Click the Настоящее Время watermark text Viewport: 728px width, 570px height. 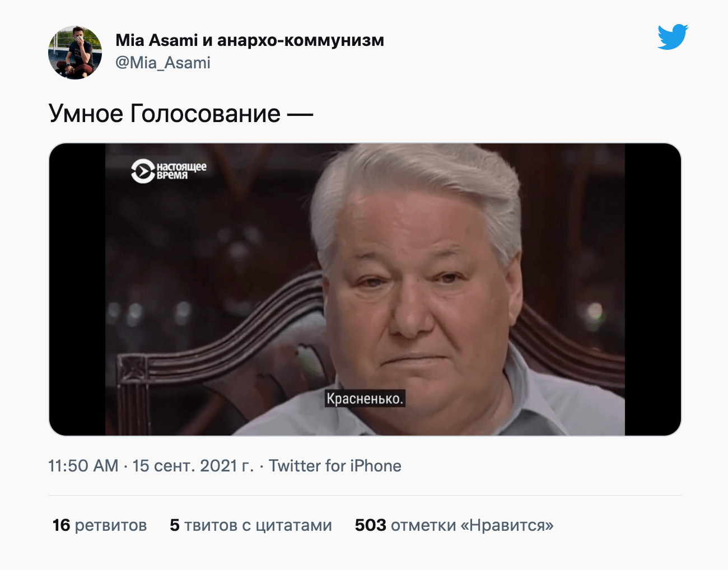[x=181, y=171]
